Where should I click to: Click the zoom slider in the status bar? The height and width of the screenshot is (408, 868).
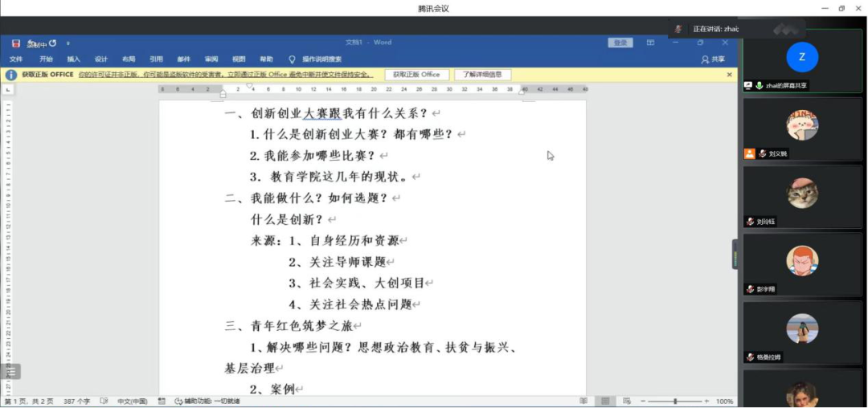click(x=675, y=401)
